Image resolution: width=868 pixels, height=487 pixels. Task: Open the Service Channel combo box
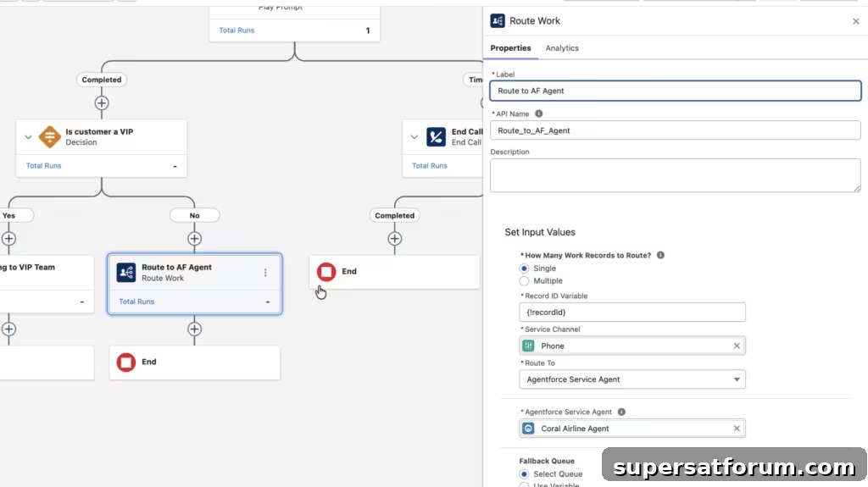(632, 346)
